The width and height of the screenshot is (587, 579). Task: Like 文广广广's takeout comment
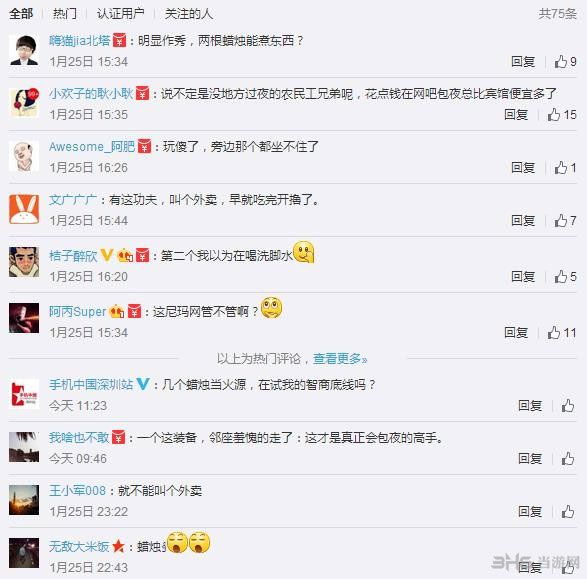[x=565, y=220]
